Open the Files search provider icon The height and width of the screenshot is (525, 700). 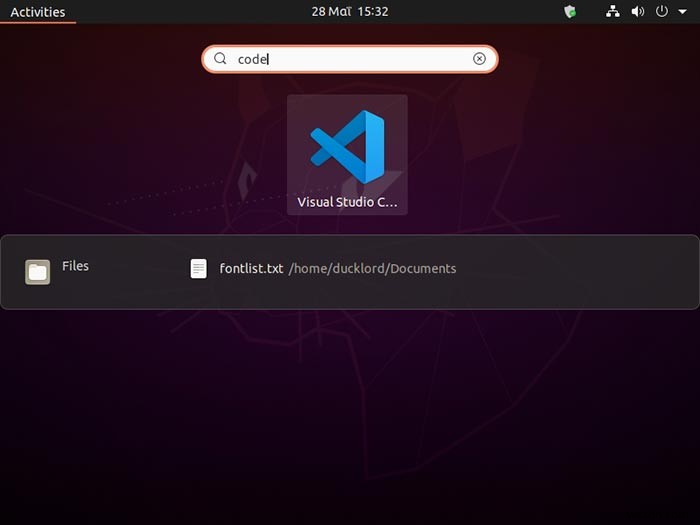pos(38,272)
